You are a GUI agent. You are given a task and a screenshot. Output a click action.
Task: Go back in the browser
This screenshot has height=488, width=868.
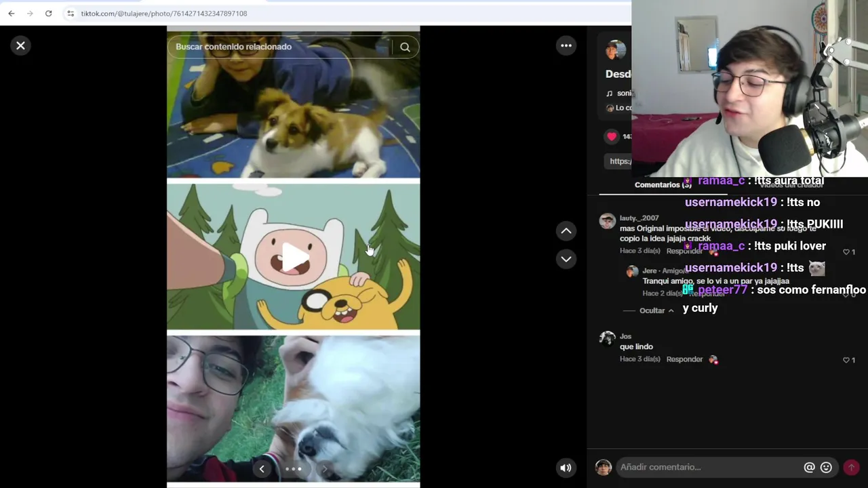[x=11, y=13]
